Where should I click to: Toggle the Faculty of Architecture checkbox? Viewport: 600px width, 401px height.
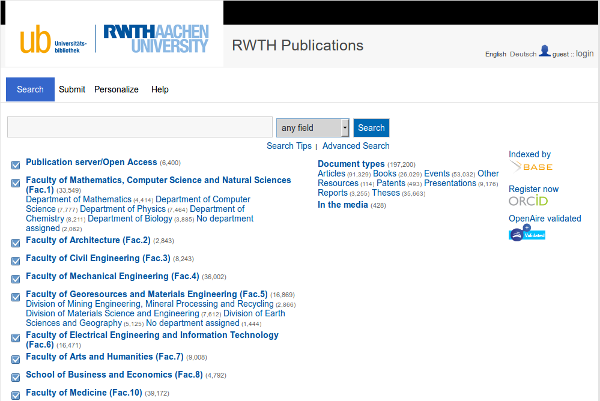(x=15, y=242)
